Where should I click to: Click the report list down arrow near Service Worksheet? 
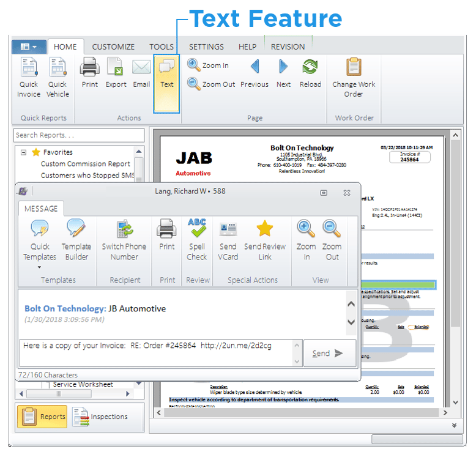point(139,383)
